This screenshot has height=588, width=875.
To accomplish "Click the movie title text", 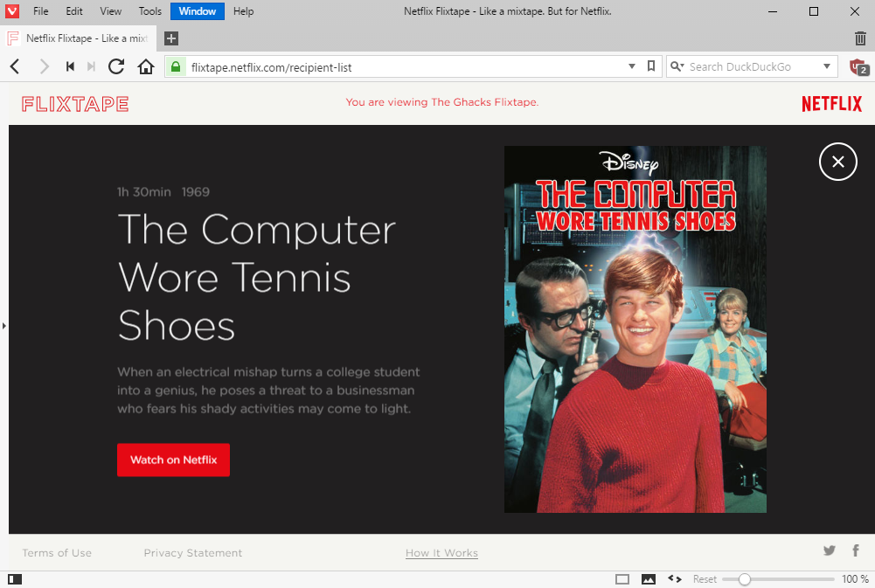I will (x=257, y=277).
